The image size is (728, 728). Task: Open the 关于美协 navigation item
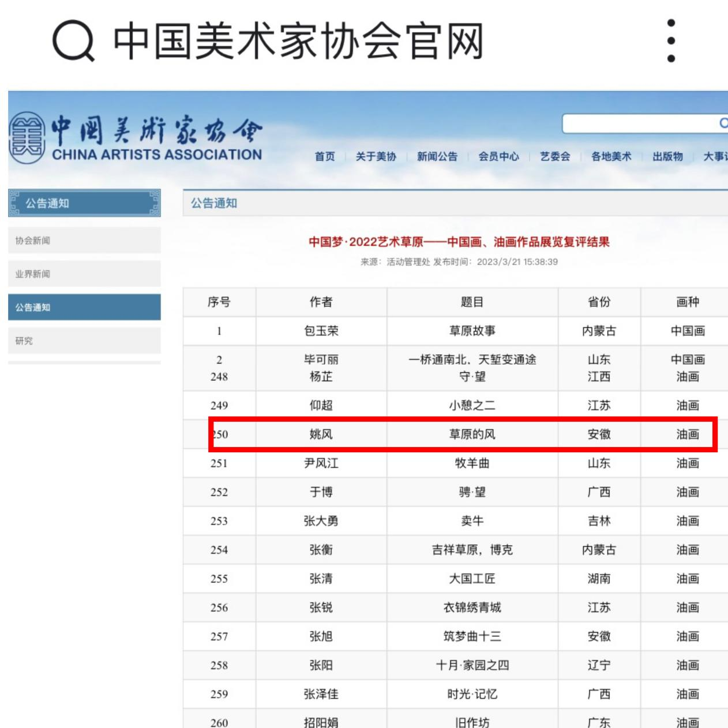[376, 156]
